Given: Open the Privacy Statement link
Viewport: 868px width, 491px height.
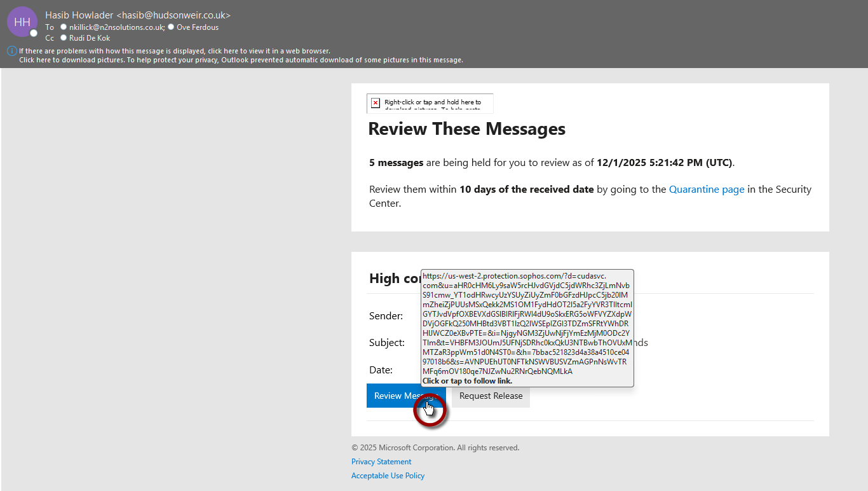Looking at the screenshot, I should click(x=381, y=462).
